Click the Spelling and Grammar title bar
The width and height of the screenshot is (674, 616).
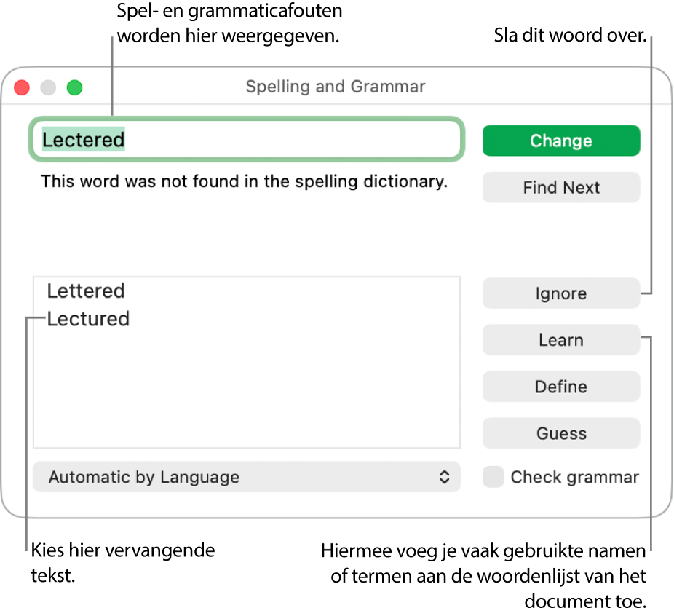[x=335, y=87]
